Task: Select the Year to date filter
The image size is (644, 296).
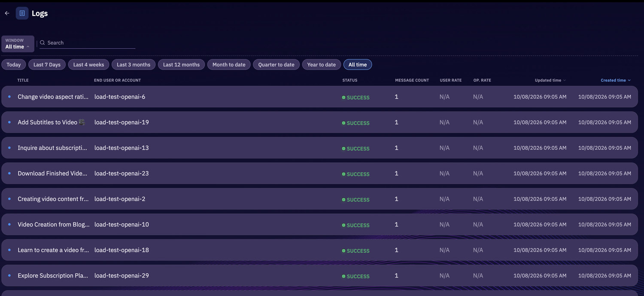Action: point(322,65)
